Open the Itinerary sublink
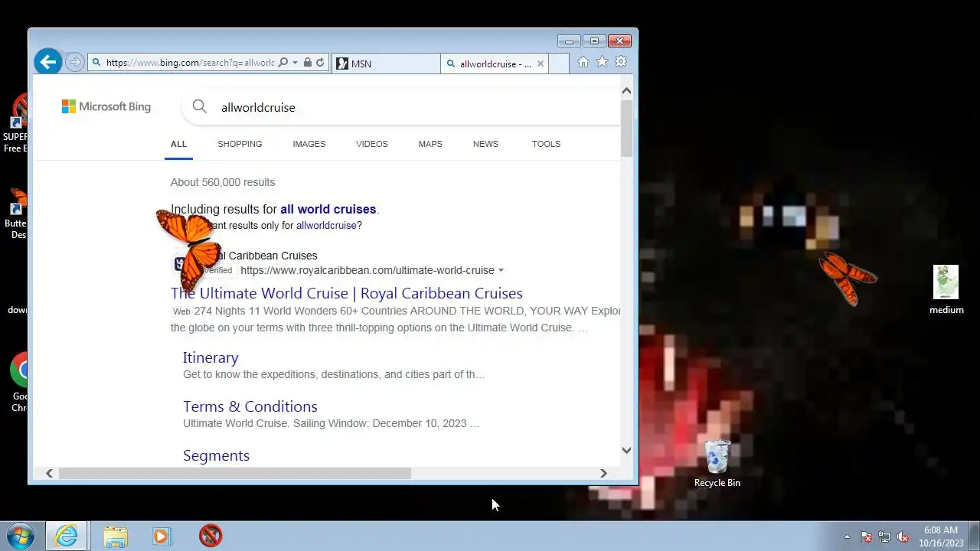The width and height of the screenshot is (980, 551). pyautogui.click(x=211, y=357)
